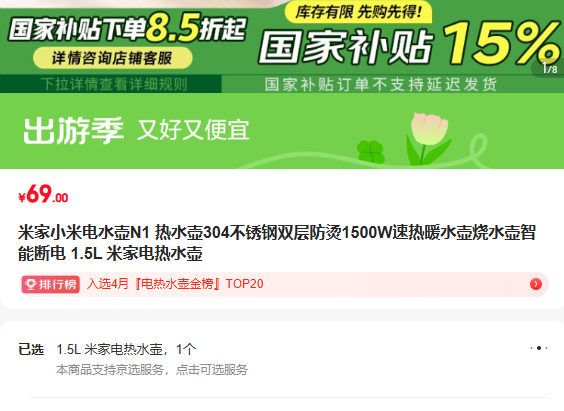Tap 下拉详情查看详细规则 text
The image size is (564, 411).
coord(114,85)
